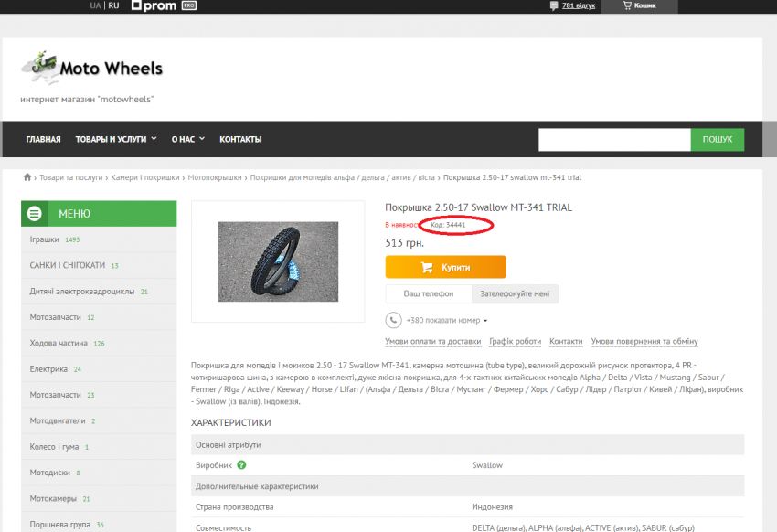The height and width of the screenshot is (532, 777).
Task: Show the hidden +380 phone number
Action: 447,321
